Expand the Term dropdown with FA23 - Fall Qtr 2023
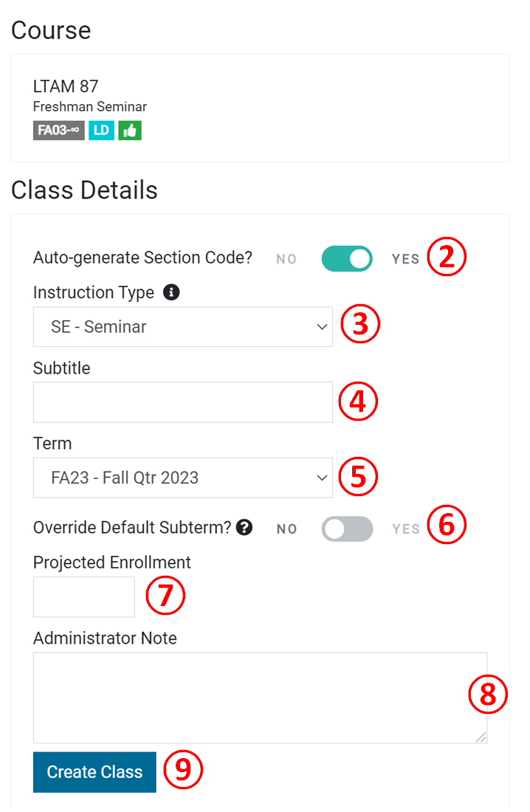Viewport: 530px width, 812px height. pos(183,478)
